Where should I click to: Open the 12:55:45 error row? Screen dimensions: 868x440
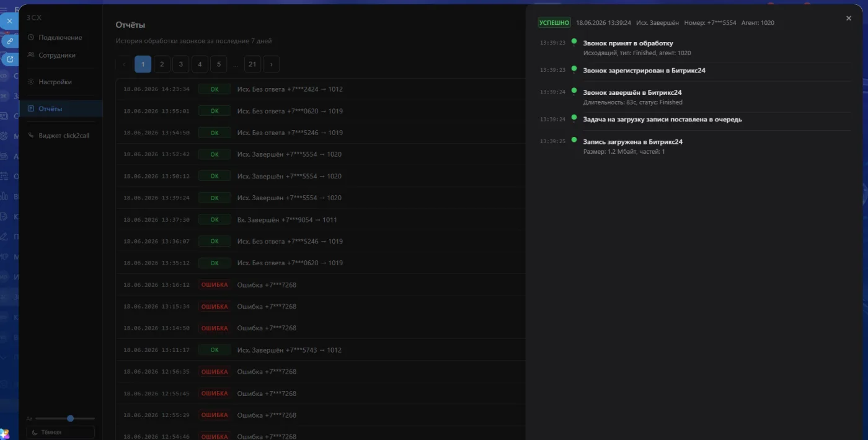coord(321,394)
